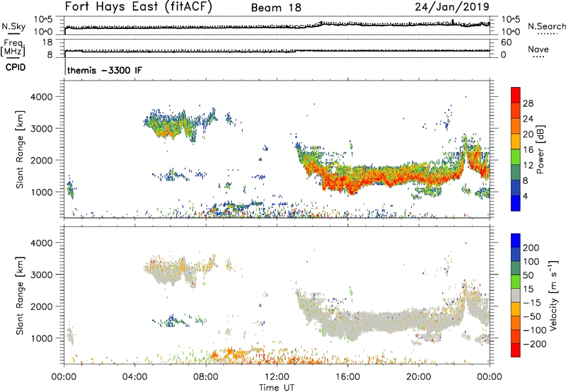Click the velocity panel "Slant Range [km]" label
Screen dimensions: 566x392
[x=20, y=295]
